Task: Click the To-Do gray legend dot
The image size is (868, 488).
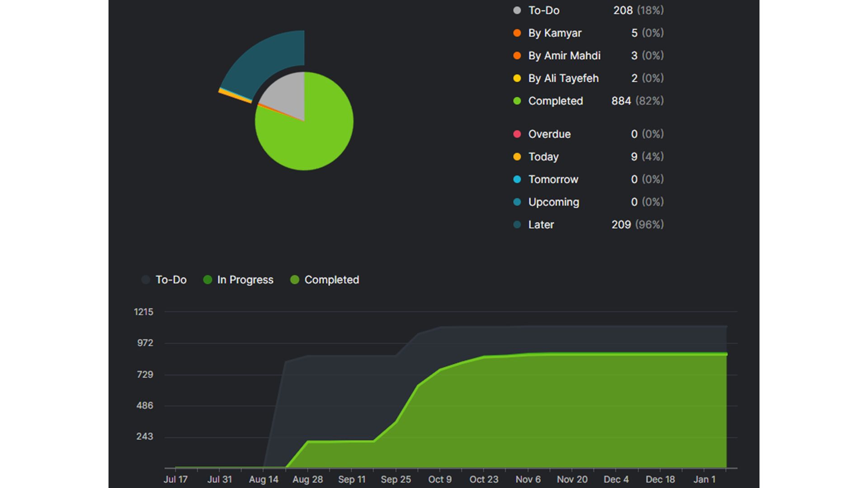Action: pyautogui.click(x=517, y=10)
